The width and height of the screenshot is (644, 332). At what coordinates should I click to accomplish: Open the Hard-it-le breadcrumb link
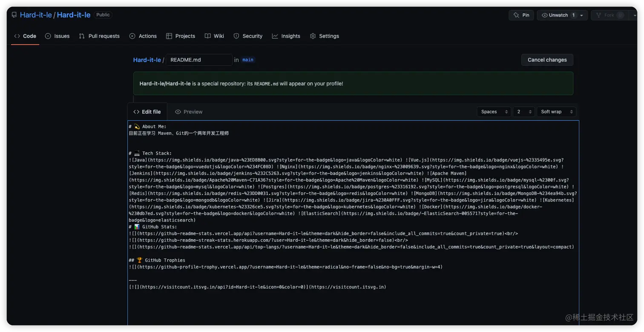click(147, 60)
